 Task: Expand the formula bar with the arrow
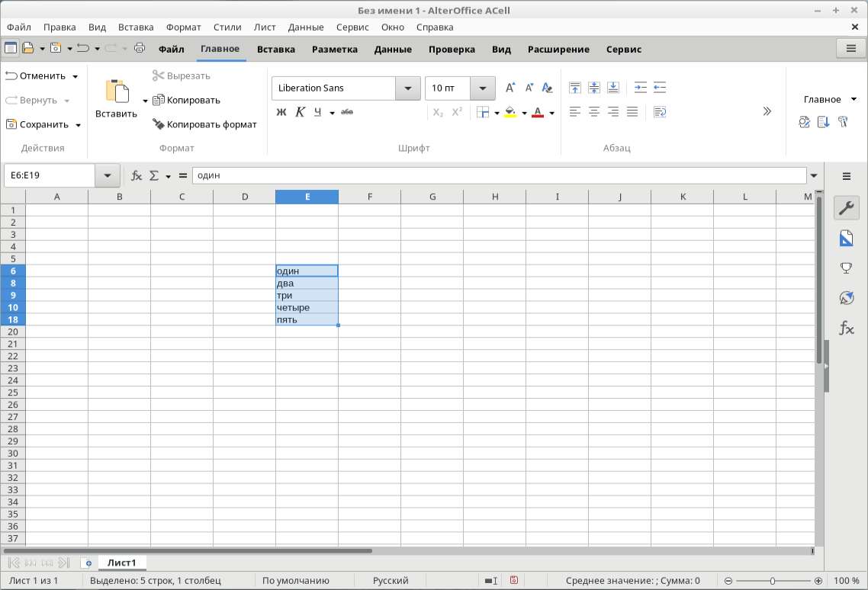click(814, 175)
